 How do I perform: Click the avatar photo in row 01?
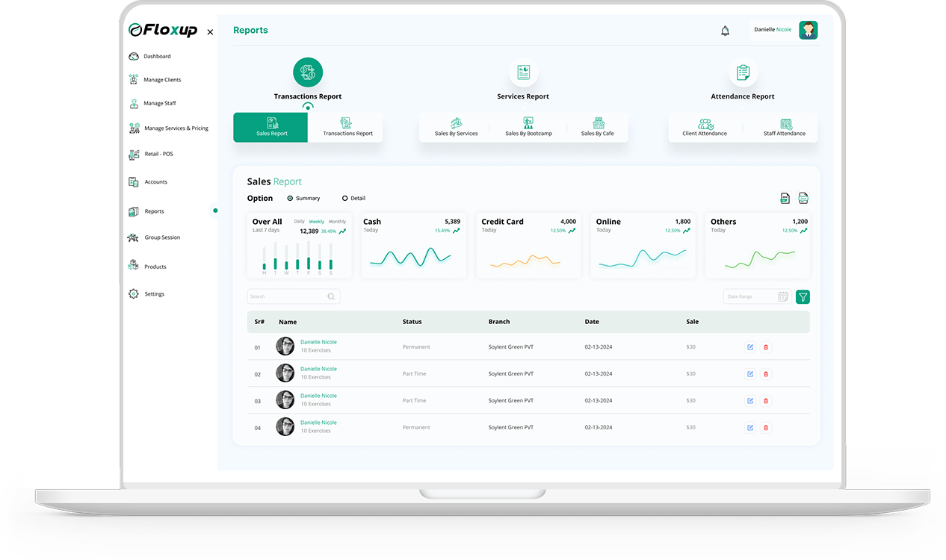(x=285, y=346)
